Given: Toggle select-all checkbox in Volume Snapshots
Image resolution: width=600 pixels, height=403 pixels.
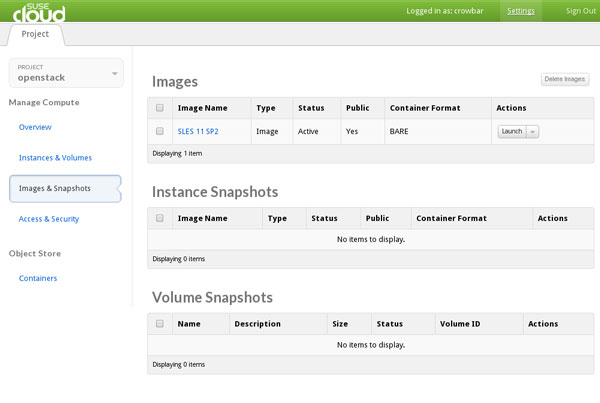Looking at the screenshot, I should 160,324.
